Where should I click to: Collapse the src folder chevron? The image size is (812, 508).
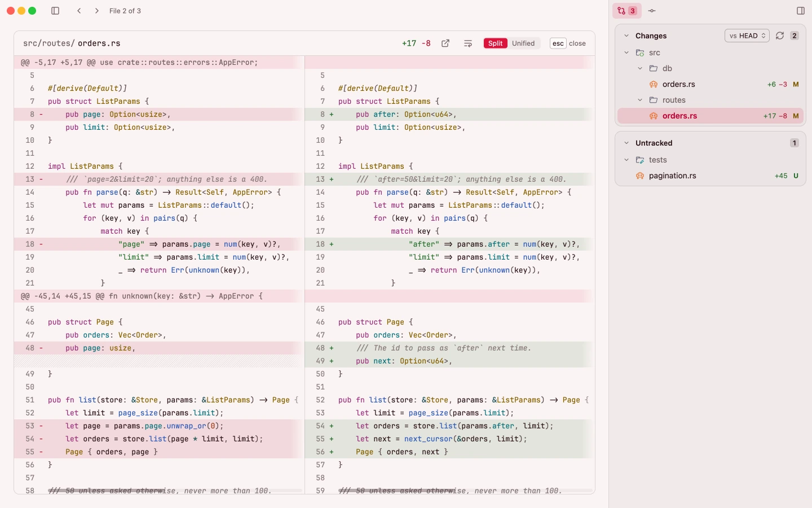[626, 52]
